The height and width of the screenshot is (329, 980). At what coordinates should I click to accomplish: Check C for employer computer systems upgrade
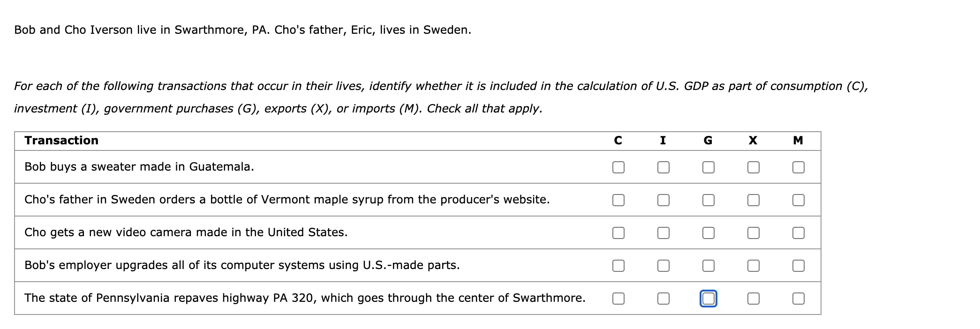[618, 266]
